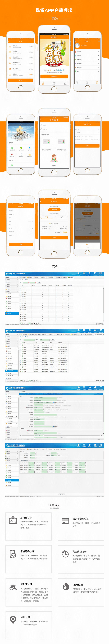Open the 月收入 dropdown in basic info form

point(32,228)
